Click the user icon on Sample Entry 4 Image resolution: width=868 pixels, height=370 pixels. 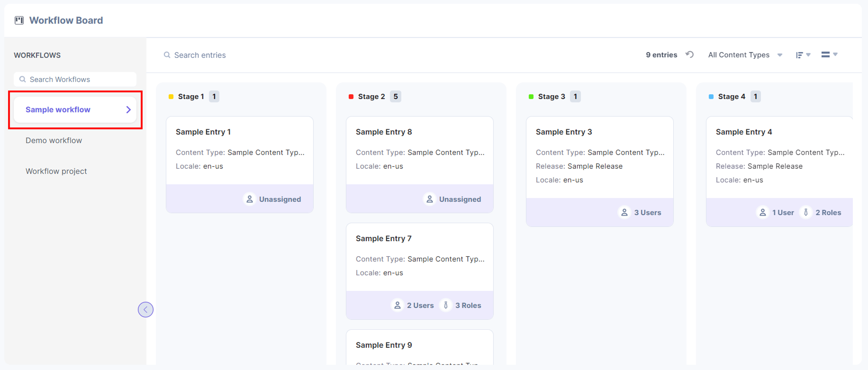pos(762,212)
